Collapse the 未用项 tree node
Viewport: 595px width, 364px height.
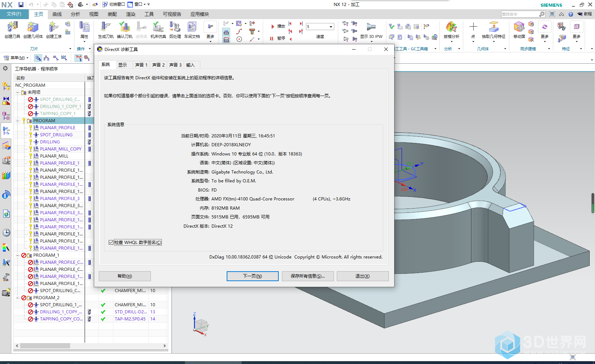click(x=17, y=92)
